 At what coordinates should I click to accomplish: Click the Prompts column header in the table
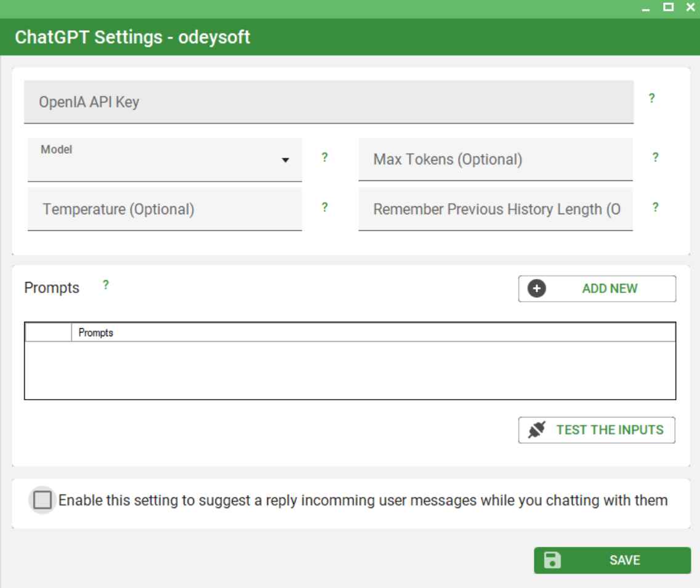373,333
